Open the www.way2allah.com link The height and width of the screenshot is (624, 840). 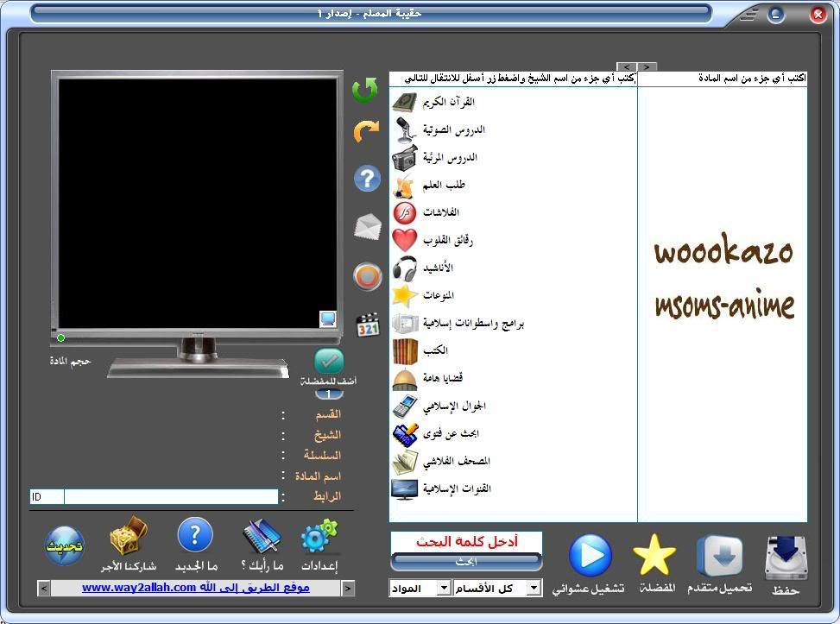(196, 588)
